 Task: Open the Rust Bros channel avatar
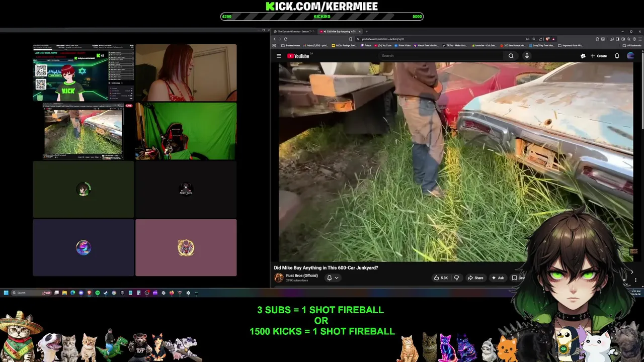pyautogui.click(x=279, y=278)
